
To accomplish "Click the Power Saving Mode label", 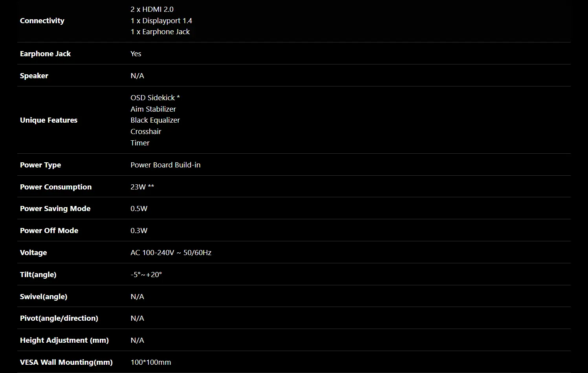I will point(55,209).
